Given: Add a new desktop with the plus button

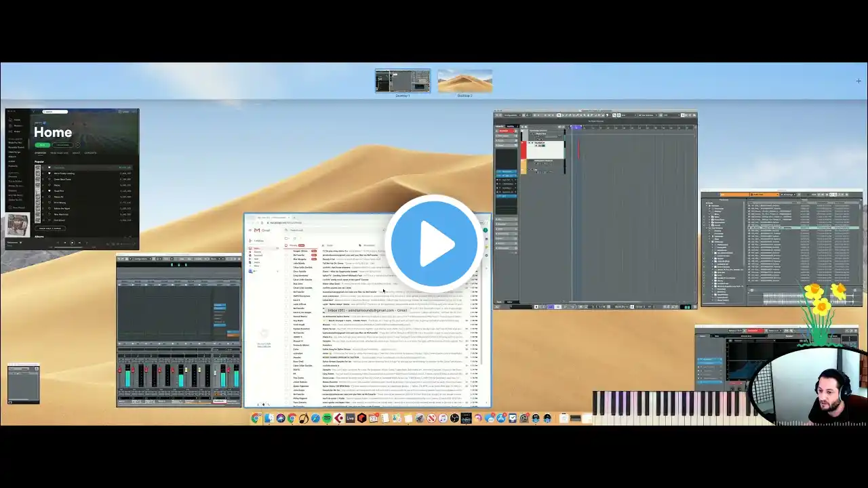Looking at the screenshot, I should point(859,81).
